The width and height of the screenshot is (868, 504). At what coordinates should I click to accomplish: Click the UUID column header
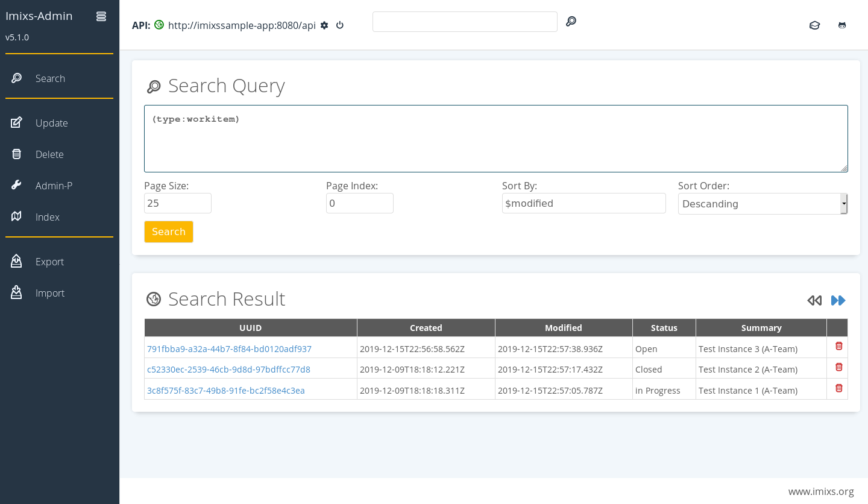[251, 328]
